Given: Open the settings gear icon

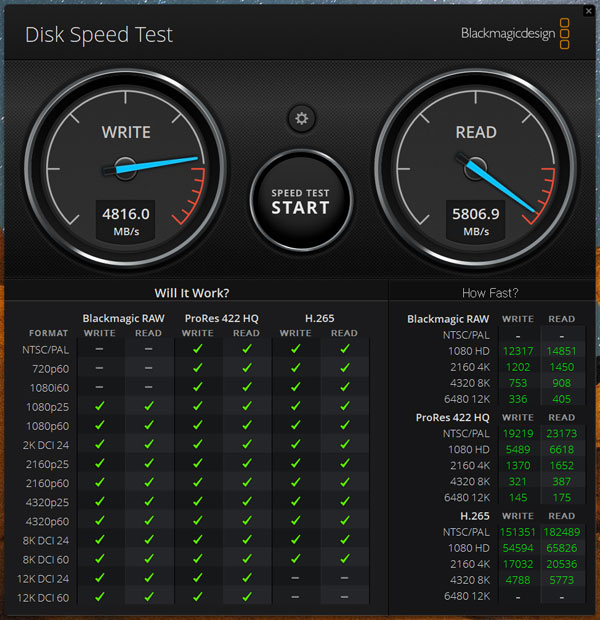Looking at the screenshot, I should click(x=300, y=119).
